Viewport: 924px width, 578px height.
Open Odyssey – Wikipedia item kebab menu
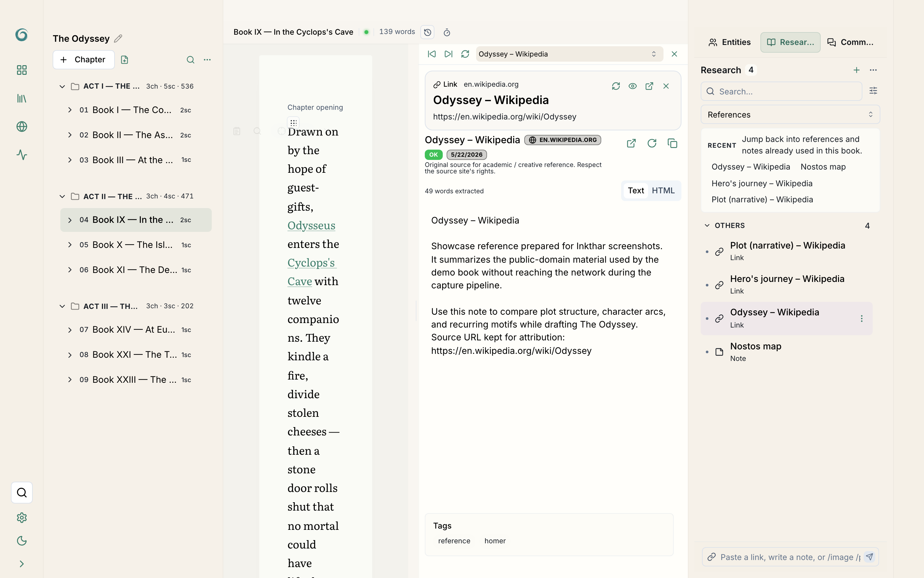[862, 319]
